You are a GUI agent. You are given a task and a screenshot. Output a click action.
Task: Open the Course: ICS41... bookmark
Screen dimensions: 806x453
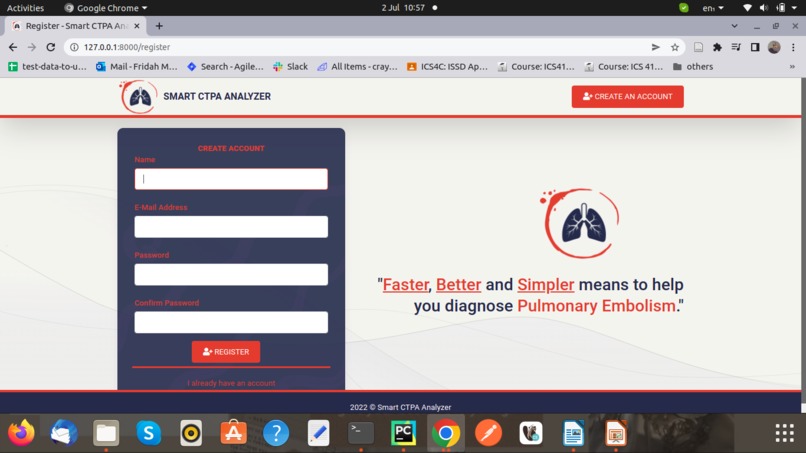click(x=536, y=66)
